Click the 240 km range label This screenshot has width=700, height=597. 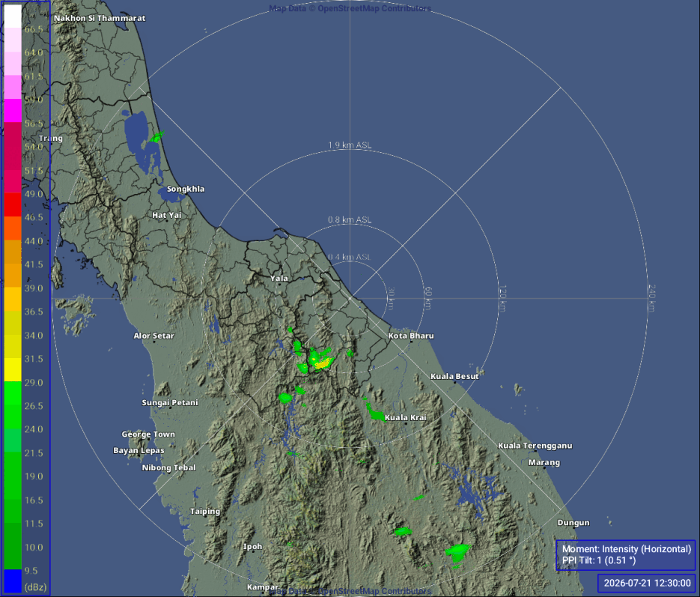(651, 298)
